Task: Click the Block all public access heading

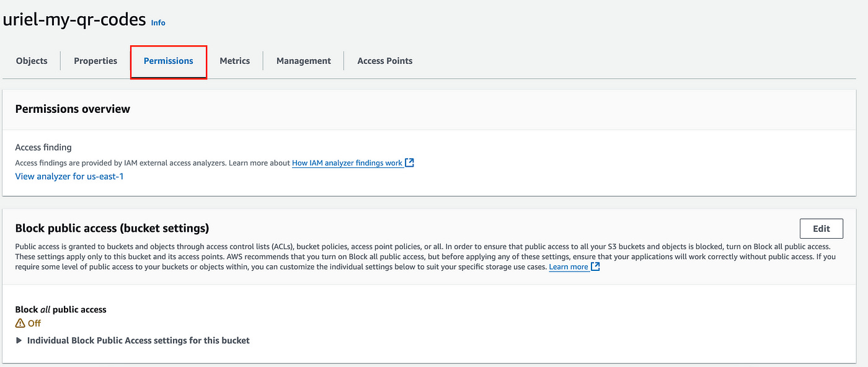Action: [x=61, y=309]
